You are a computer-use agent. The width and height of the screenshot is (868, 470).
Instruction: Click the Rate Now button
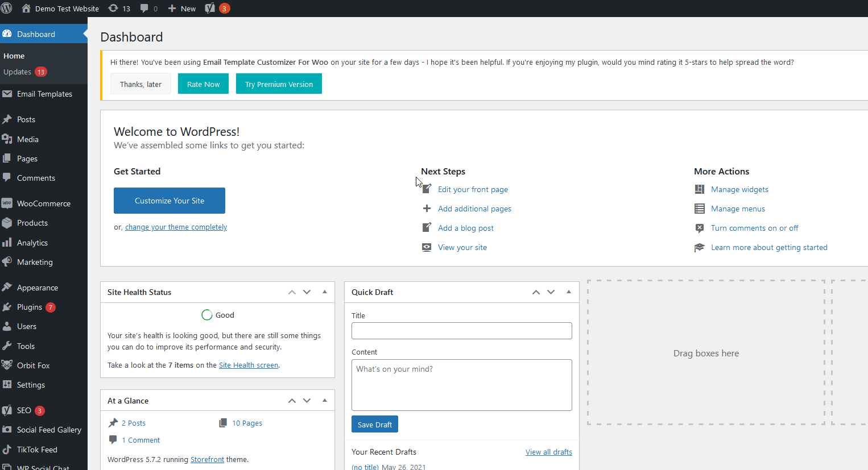pos(203,84)
